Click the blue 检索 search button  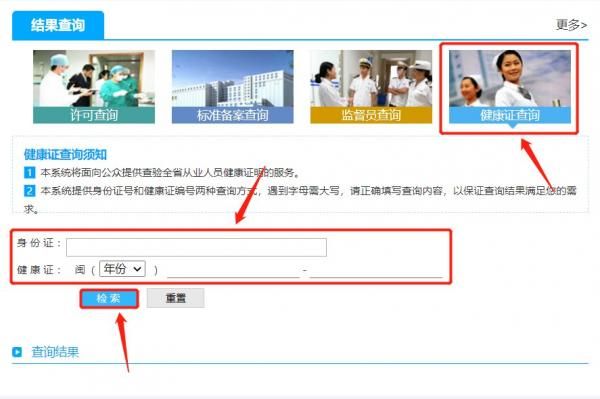(109, 298)
